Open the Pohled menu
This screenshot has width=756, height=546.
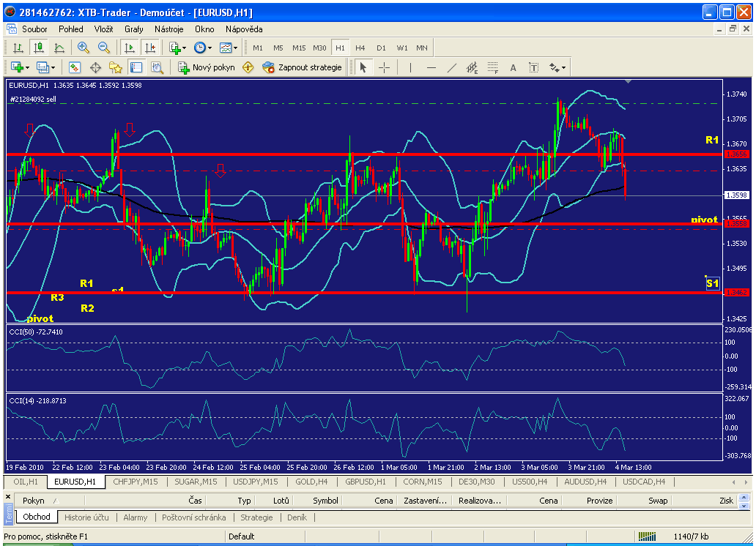pos(71,29)
